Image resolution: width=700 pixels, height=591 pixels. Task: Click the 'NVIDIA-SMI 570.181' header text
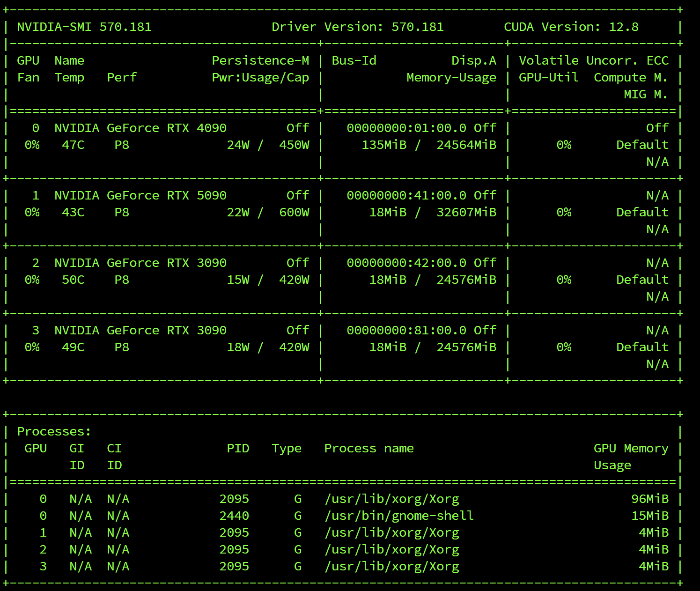pos(84,27)
